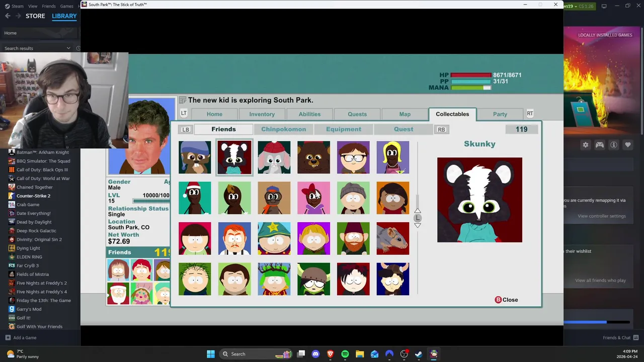Go forward in Steam navigation
This screenshot has width=644, height=362.
[x=19, y=16]
